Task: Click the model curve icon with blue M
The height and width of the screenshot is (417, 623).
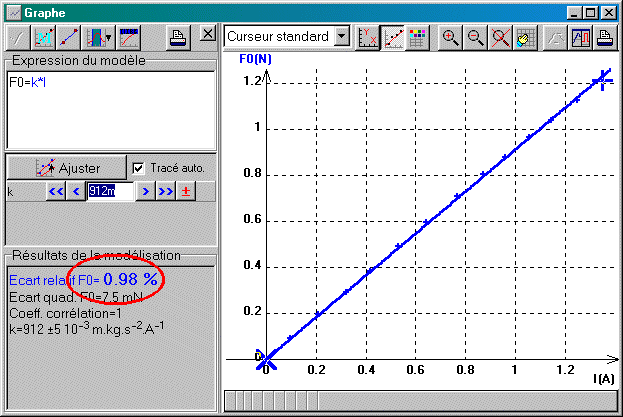Action: click(x=44, y=37)
